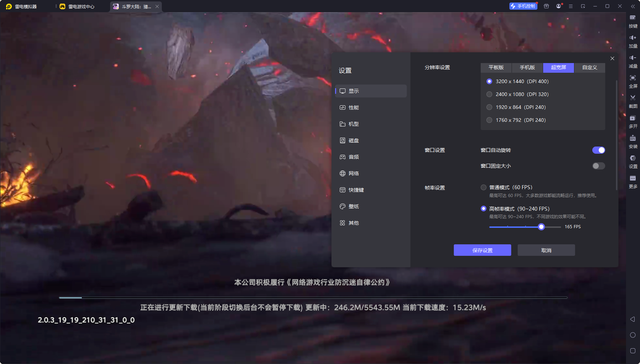Toggle the 窗口自动旋转 switch
This screenshot has width=640, height=364.
(598, 150)
